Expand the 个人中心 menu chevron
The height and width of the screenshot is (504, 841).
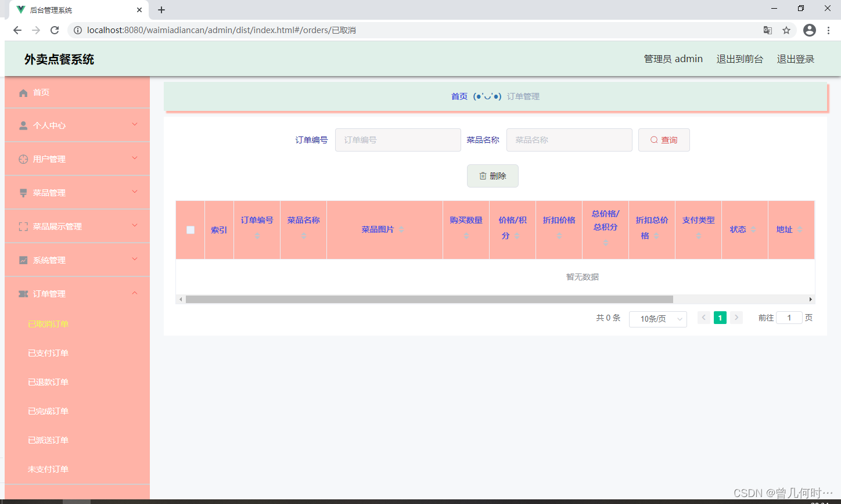click(x=135, y=124)
